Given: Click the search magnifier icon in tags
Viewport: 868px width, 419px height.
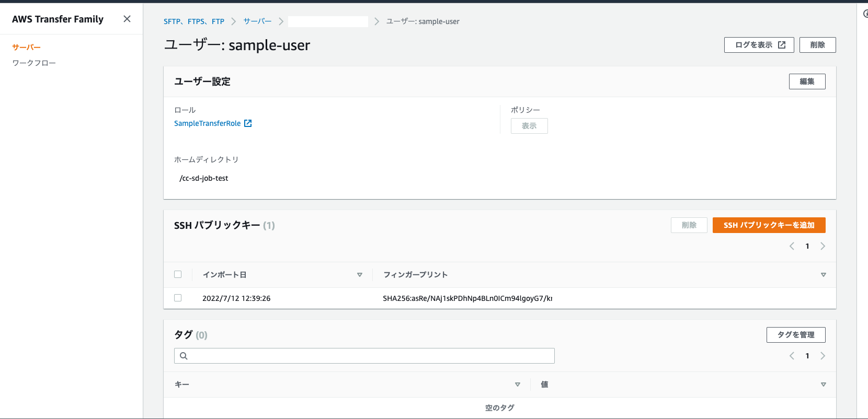Looking at the screenshot, I should 184,356.
